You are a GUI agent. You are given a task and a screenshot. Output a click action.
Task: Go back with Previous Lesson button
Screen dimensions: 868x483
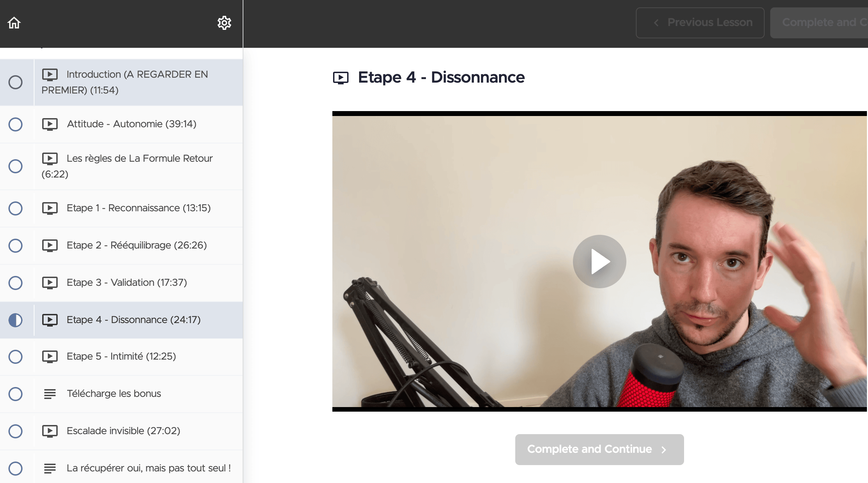[x=700, y=23]
